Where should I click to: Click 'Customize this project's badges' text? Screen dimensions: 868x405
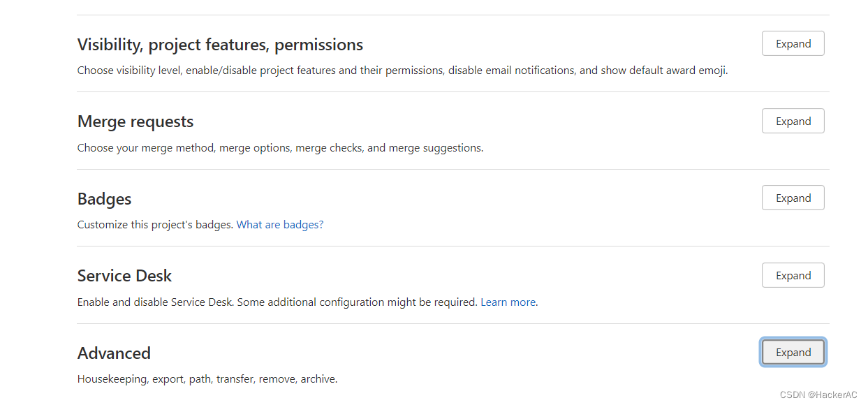point(155,225)
